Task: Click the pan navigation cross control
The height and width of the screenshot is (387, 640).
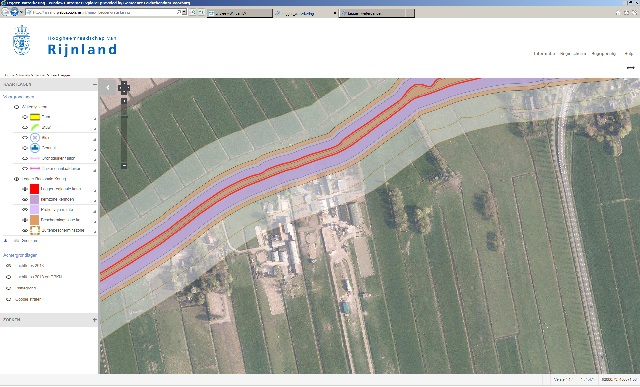Action: 124,87
